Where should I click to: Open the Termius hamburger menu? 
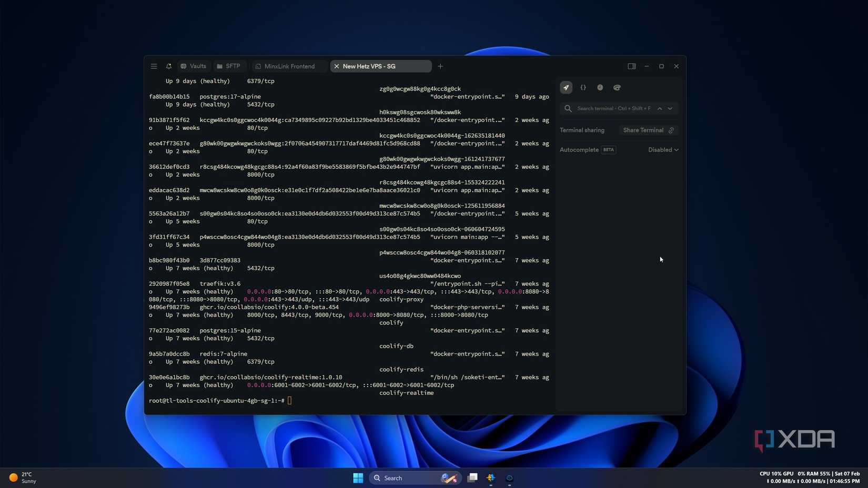point(154,66)
